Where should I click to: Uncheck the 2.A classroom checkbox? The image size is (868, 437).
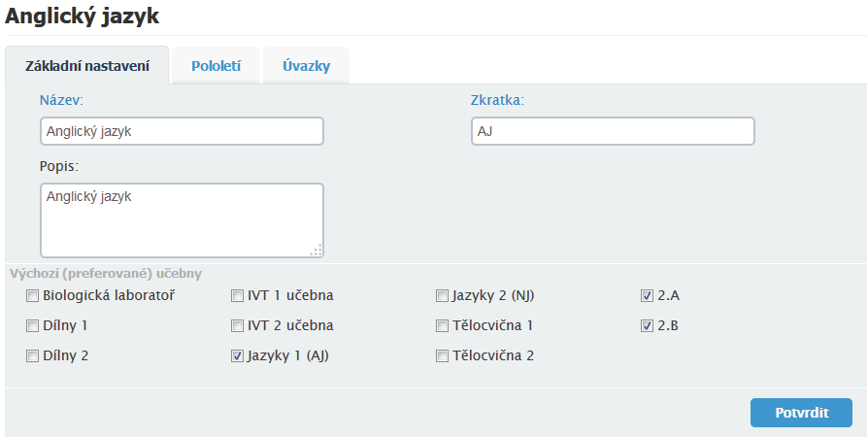tap(647, 296)
